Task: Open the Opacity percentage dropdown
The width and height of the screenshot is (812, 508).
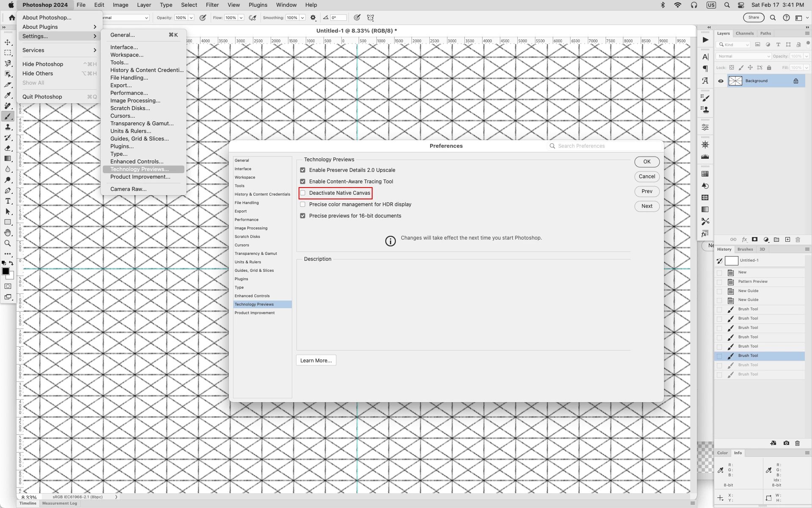Action: [x=191, y=18]
